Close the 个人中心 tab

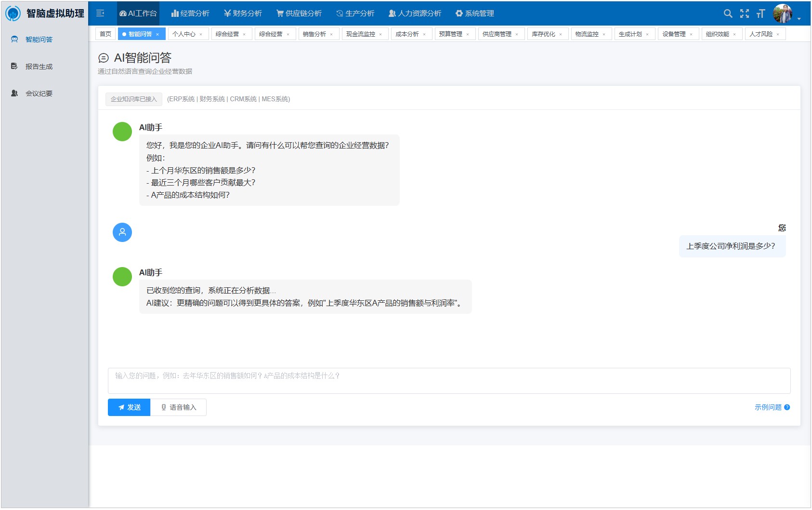201,34
